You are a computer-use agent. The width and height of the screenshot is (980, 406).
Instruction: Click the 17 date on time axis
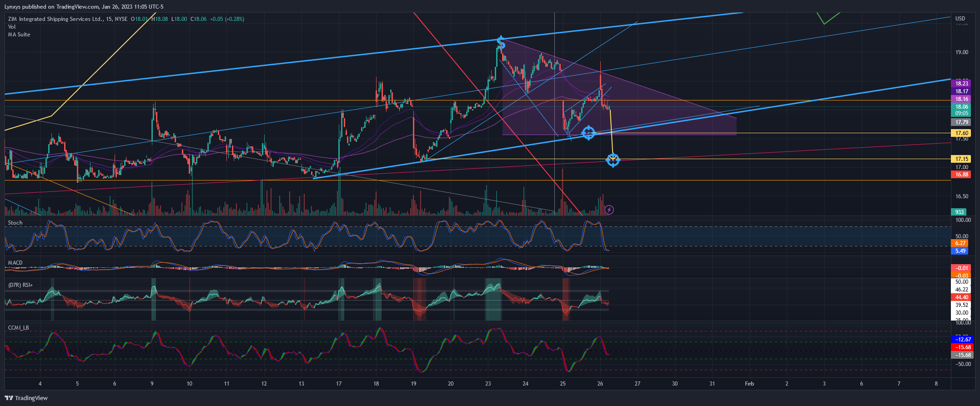coord(339,384)
